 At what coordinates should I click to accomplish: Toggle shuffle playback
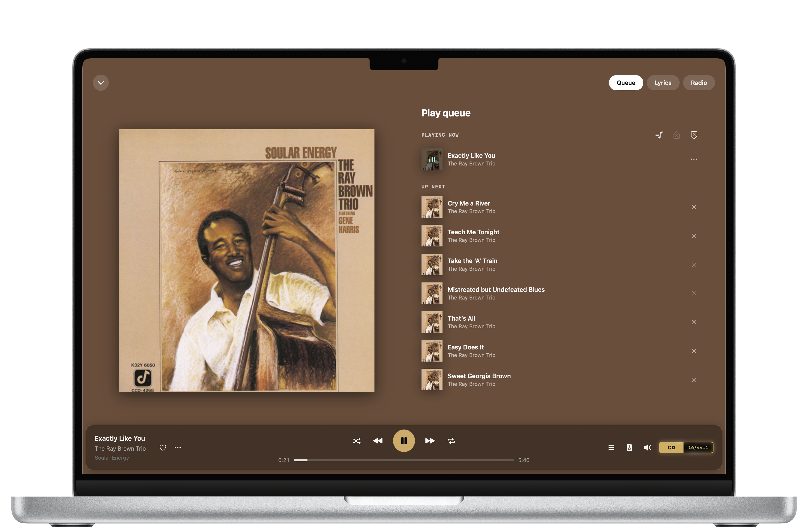coord(357,441)
